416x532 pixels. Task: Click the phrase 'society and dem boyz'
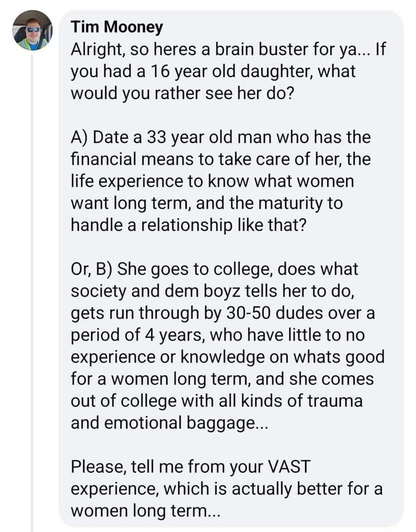pyautogui.click(x=156, y=291)
